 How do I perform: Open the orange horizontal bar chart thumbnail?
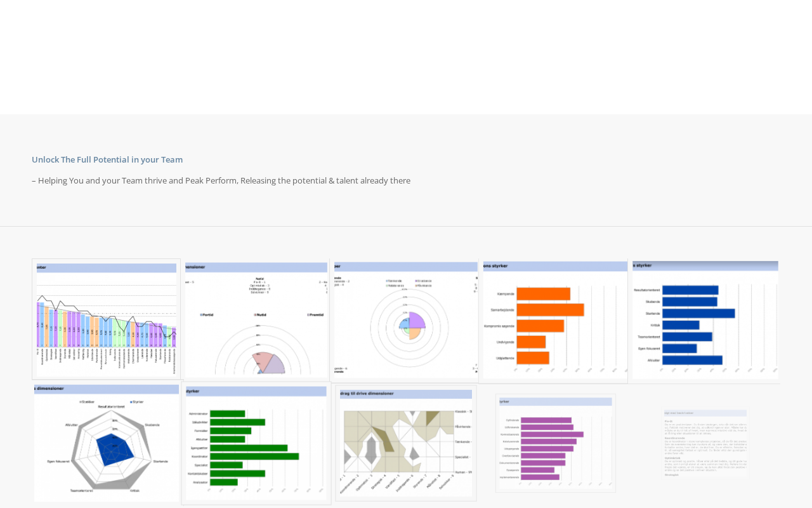[x=555, y=319]
